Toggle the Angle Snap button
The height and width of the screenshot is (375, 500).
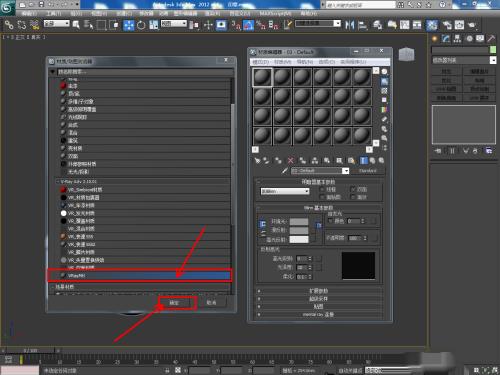(x=248, y=25)
